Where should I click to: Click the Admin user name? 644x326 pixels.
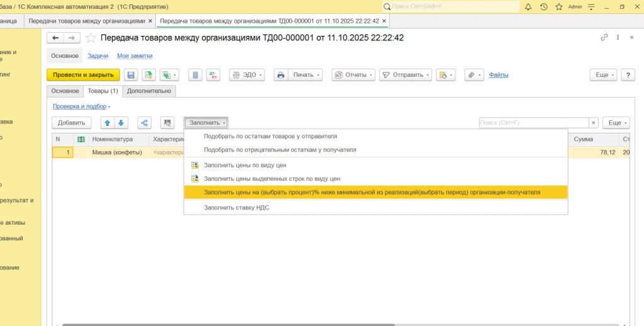coord(575,6)
